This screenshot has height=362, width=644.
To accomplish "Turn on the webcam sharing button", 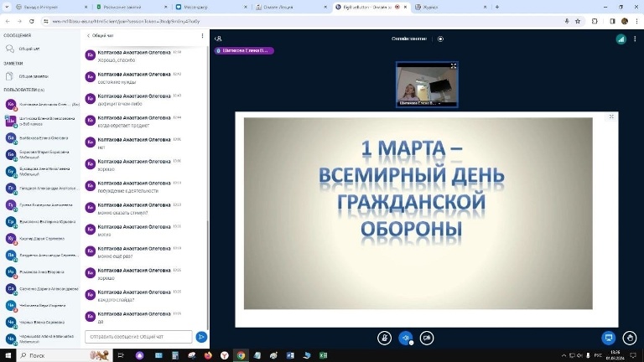I will tap(427, 338).
